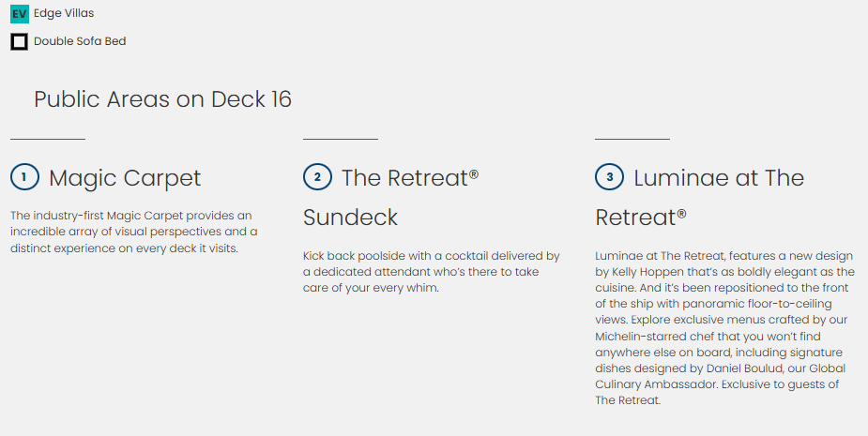Open the Magic Carpet heading
868x436 pixels.
click(x=125, y=178)
